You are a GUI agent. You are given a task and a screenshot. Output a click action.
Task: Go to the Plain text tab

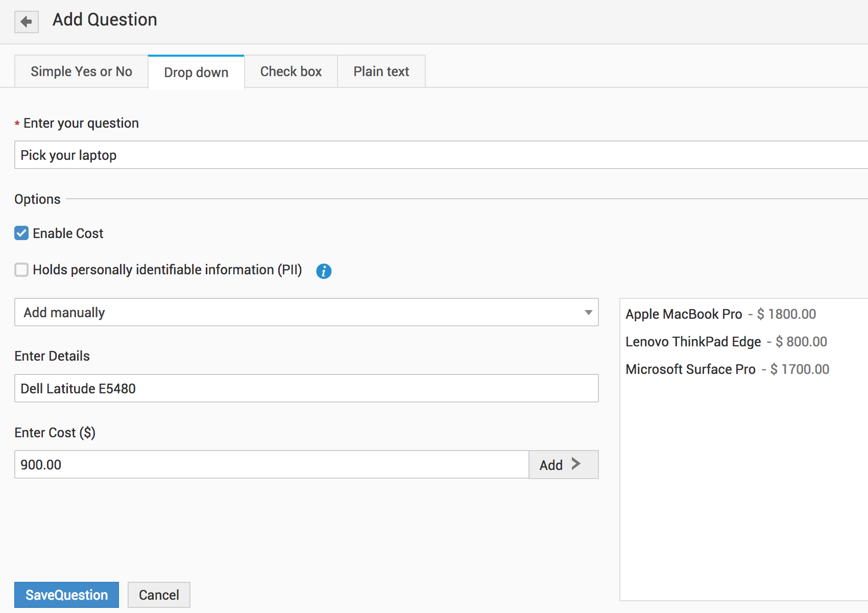tap(381, 72)
